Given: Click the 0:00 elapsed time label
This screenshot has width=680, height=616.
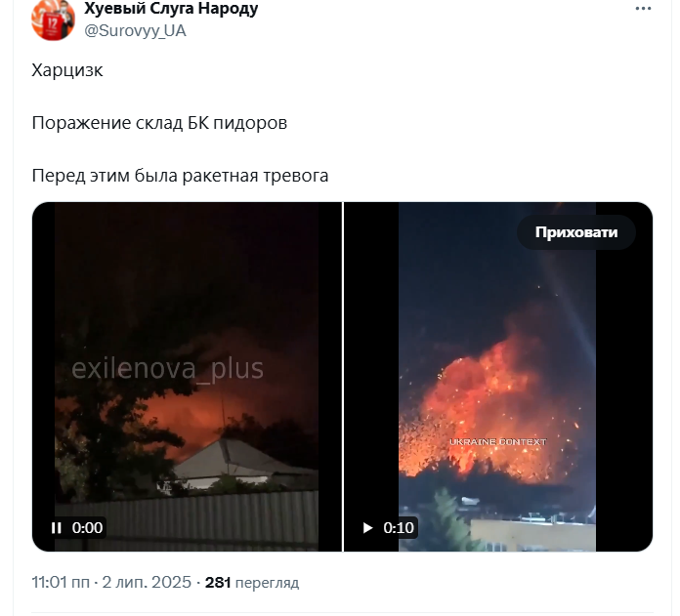Looking at the screenshot, I should click(87, 527).
